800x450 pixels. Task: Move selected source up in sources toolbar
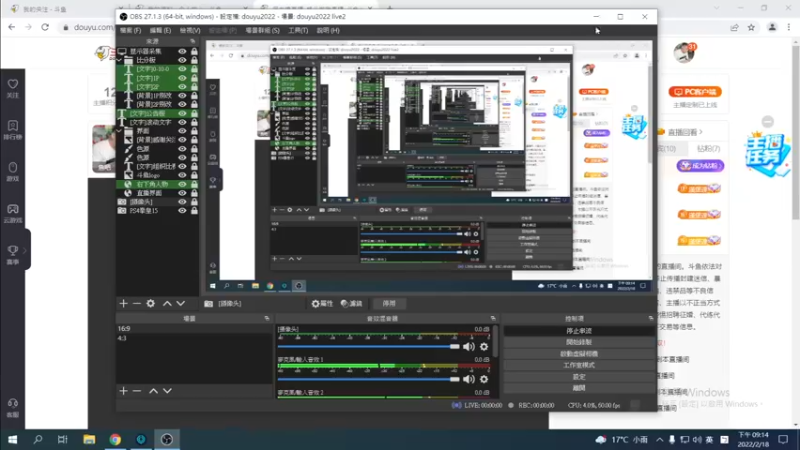(x=167, y=304)
